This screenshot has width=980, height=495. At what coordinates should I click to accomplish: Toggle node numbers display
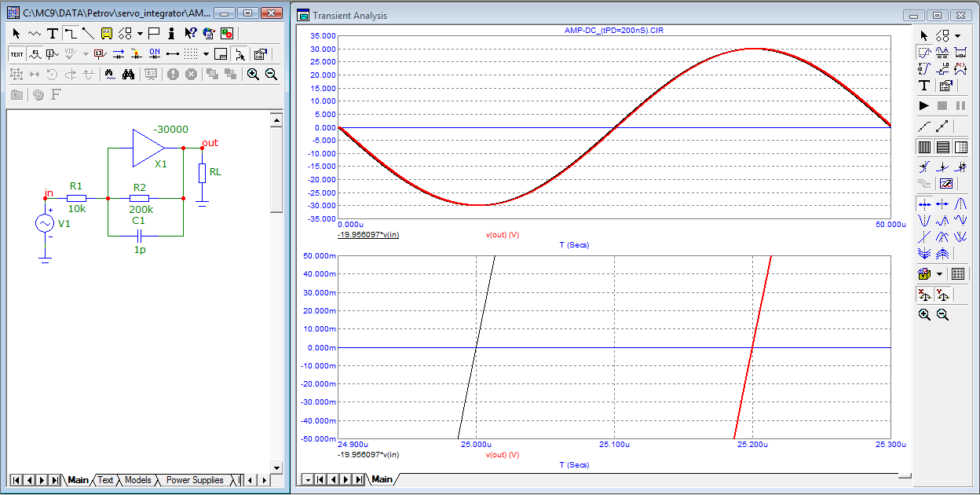[53, 53]
